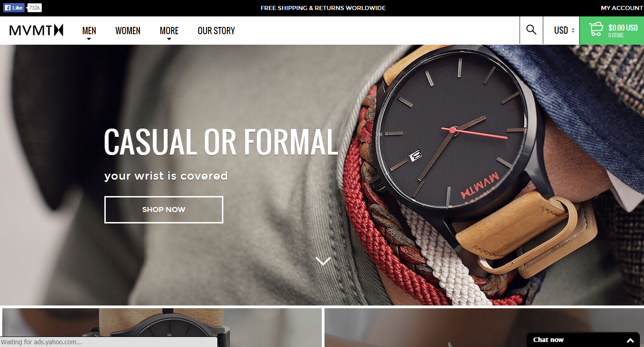Screen dimensions: 644x347
Task: Click the 732k Facebook like count
Action: click(x=35, y=8)
